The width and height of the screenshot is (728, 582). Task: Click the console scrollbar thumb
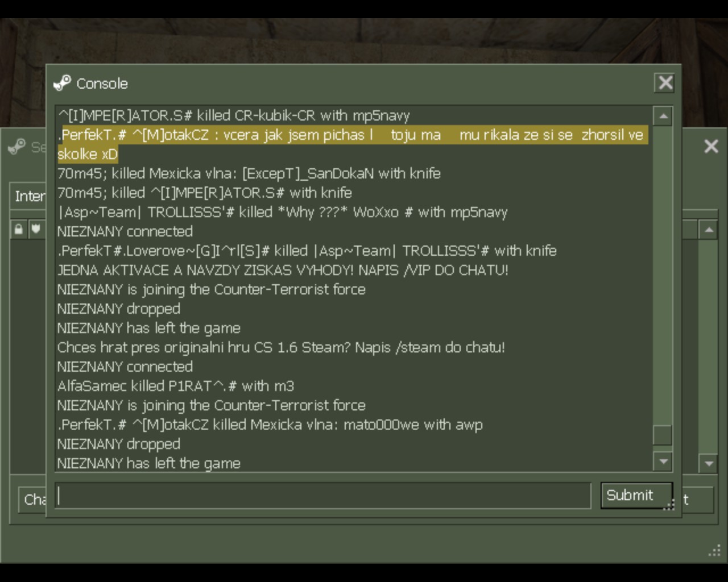[663, 435]
